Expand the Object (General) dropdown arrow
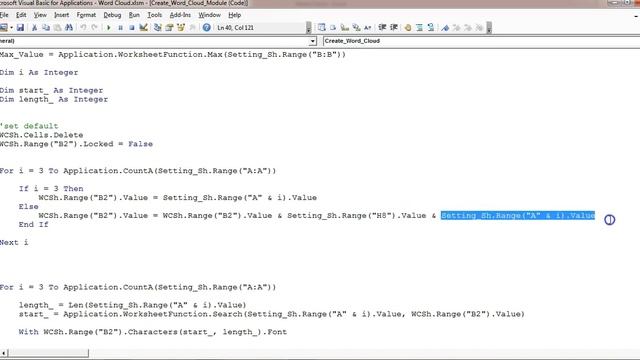This screenshot has height=360, width=640. 312,41
